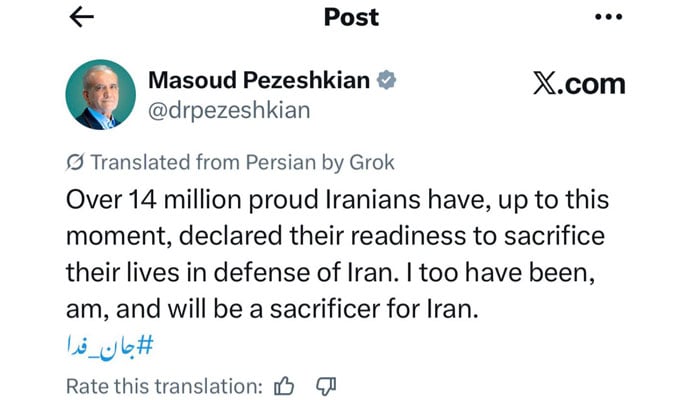Go back using the left arrow
The width and height of the screenshot is (700, 400).
point(82,17)
